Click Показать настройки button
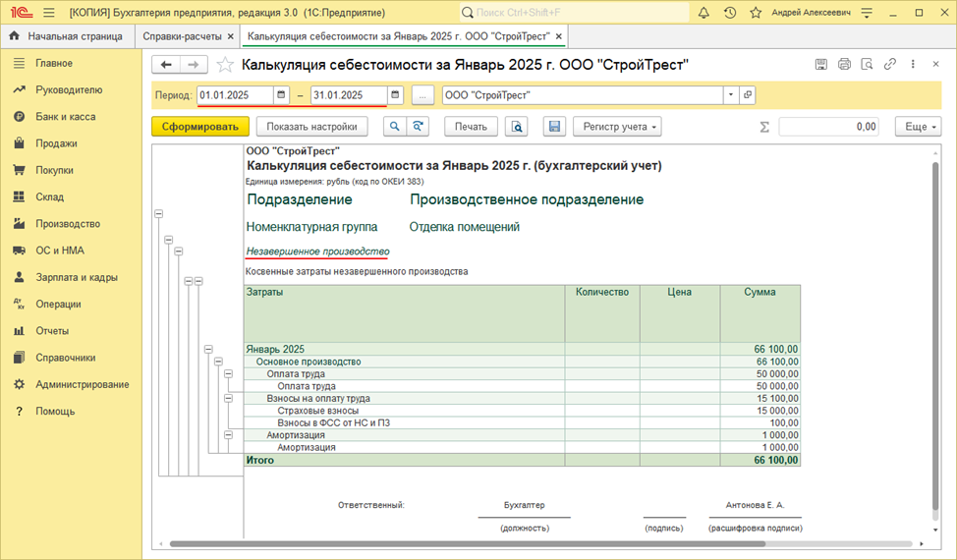The height and width of the screenshot is (560, 957). click(x=311, y=127)
